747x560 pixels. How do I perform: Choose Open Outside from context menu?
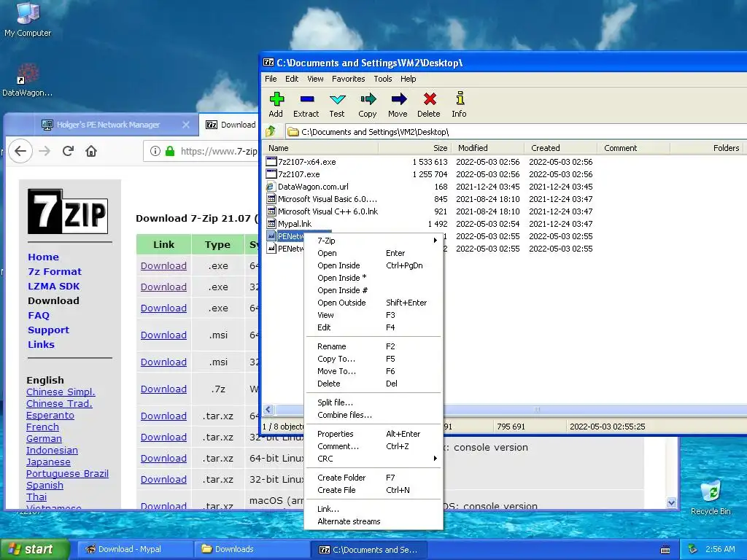click(x=374, y=303)
